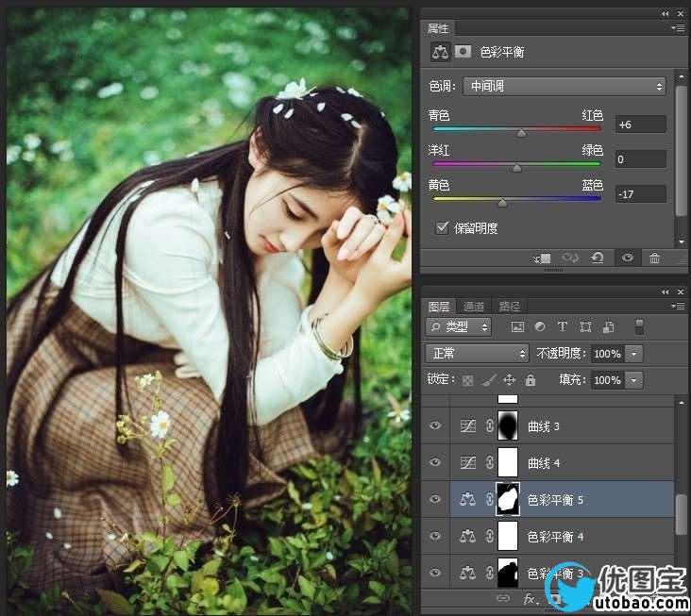Reset adjustment to defaults icon
Viewport: 691px width, 616px height.
[x=598, y=258]
